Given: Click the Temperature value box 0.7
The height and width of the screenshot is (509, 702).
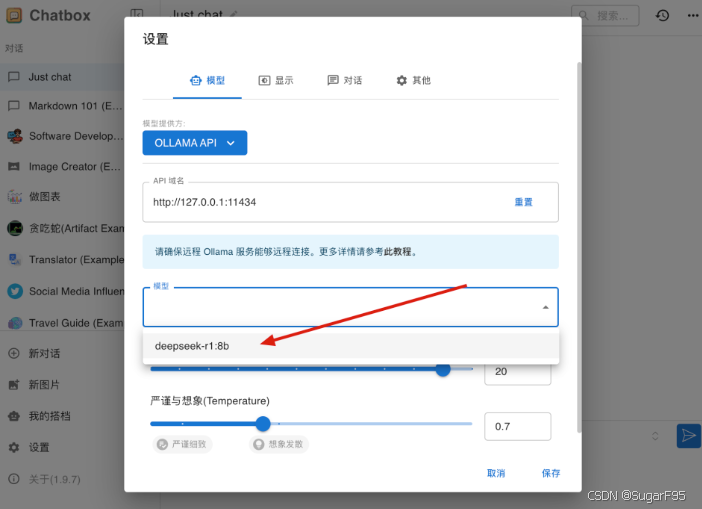Looking at the screenshot, I should click(518, 427).
